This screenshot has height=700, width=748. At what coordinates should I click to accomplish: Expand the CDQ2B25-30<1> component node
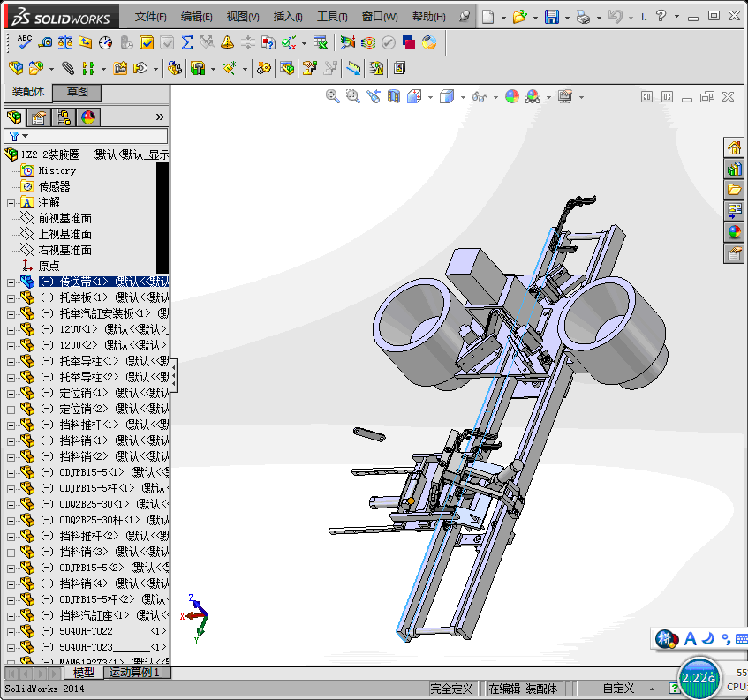pos(11,505)
